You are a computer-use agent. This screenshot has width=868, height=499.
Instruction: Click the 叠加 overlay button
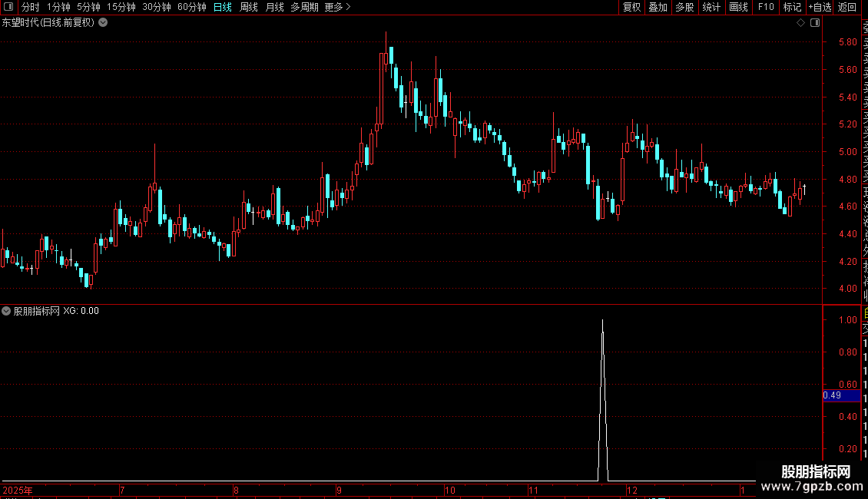coord(658,7)
